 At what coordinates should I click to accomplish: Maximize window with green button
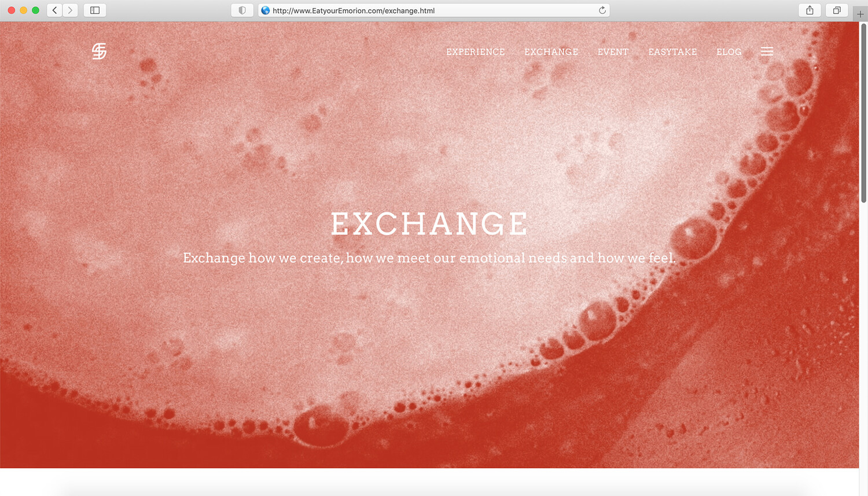coord(35,10)
